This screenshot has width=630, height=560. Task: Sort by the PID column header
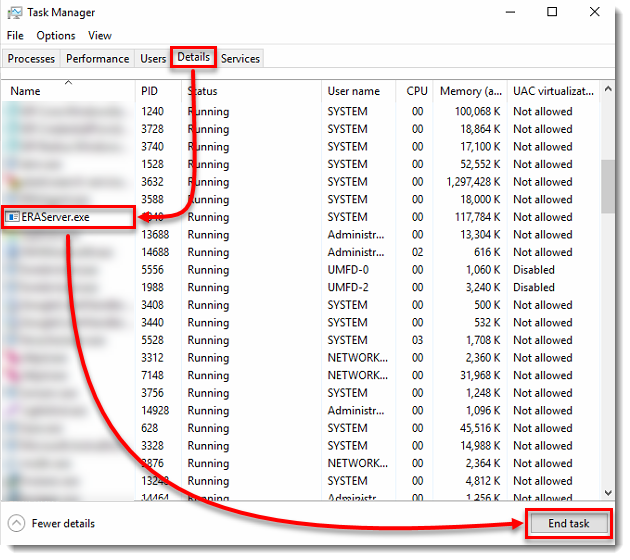[x=158, y=91]
